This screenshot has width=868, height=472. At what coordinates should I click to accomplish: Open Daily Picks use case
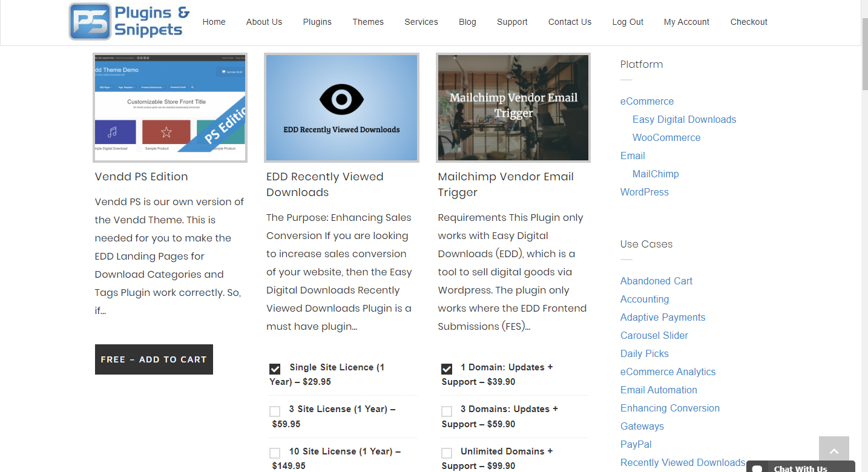(x=645, y=353)
